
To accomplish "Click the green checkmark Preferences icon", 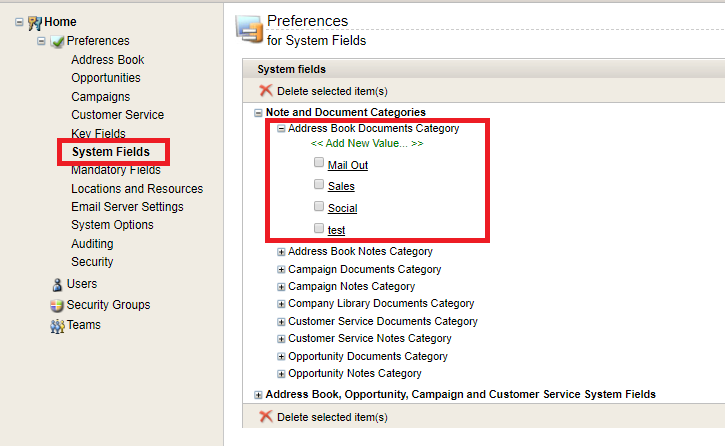I will [x=57, y=42].
